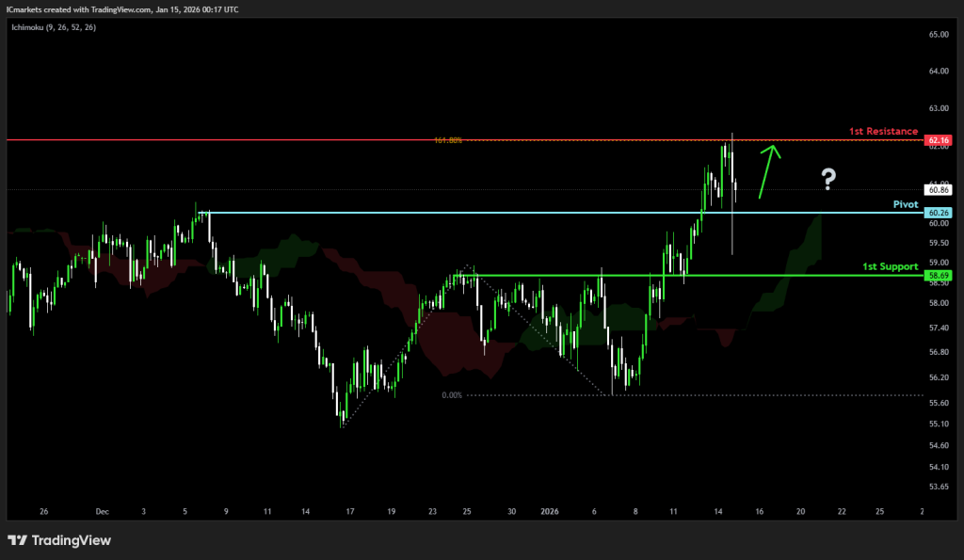Click the 2026 marker on the date axis
Image resolution: width=964 pixels, height=560 pixels.
[x=550, y=512]
